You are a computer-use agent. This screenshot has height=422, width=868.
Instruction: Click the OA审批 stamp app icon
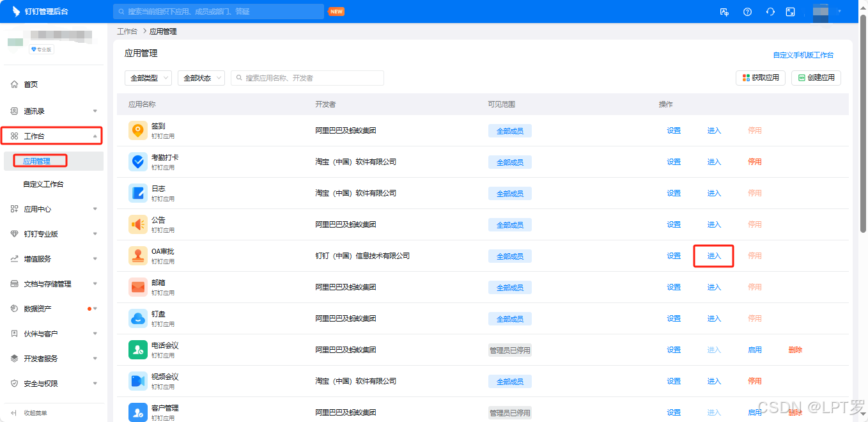[x=138, y=256]
